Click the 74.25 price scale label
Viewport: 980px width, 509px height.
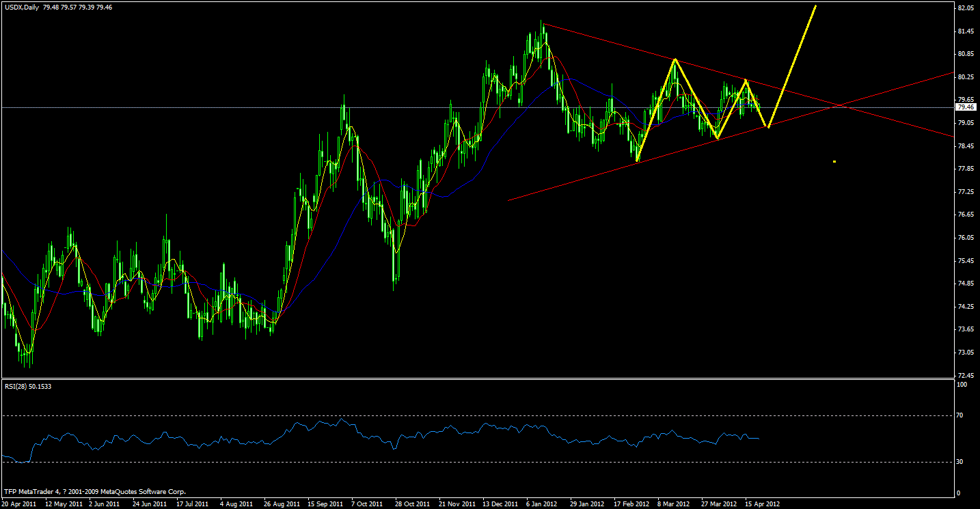tap(966, 307)
